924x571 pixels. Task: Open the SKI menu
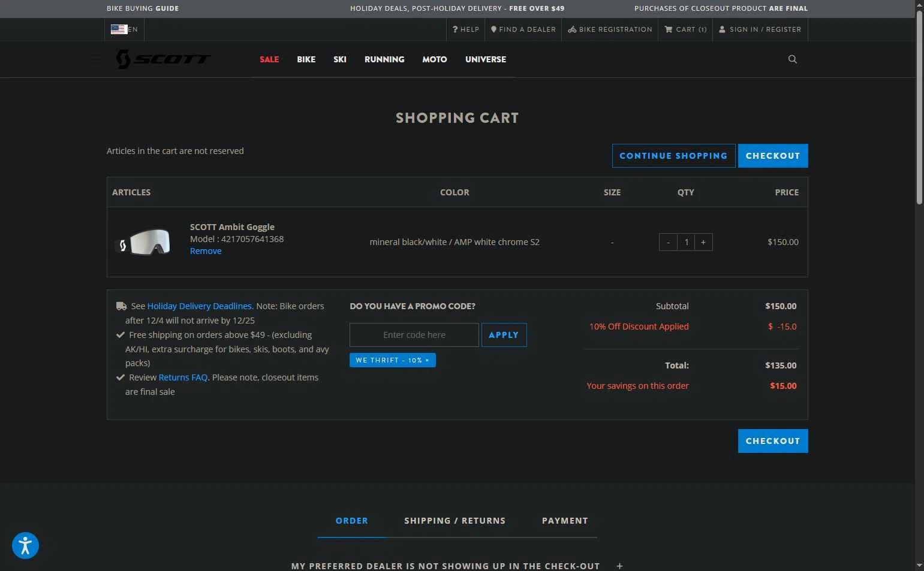coord(340,59)
